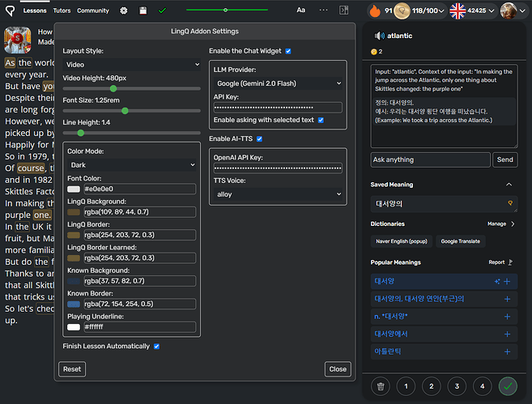Screen dimensions: 532x404
Task: Click the Report flag icon
Action: [510, 262]
